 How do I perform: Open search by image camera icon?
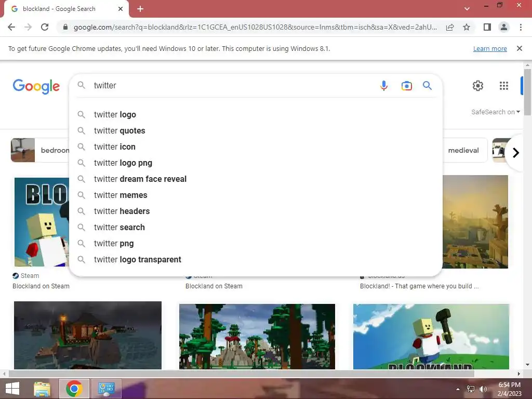click(406, 86)
